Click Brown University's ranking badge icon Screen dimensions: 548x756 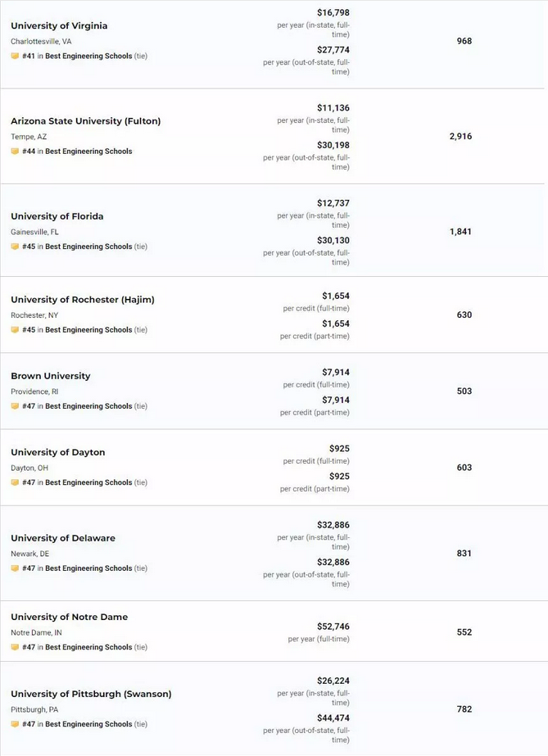15,406
